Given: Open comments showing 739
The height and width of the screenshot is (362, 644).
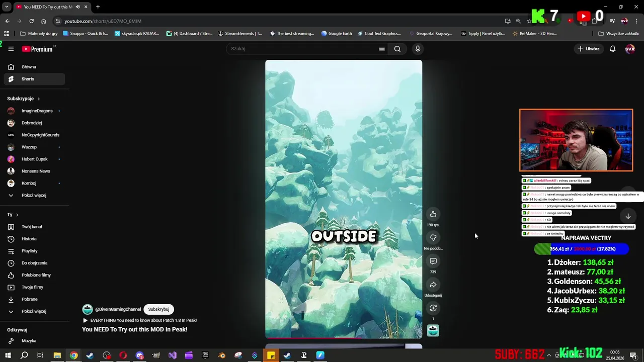Looking at the screenshot, I should (x=433, y=261).
